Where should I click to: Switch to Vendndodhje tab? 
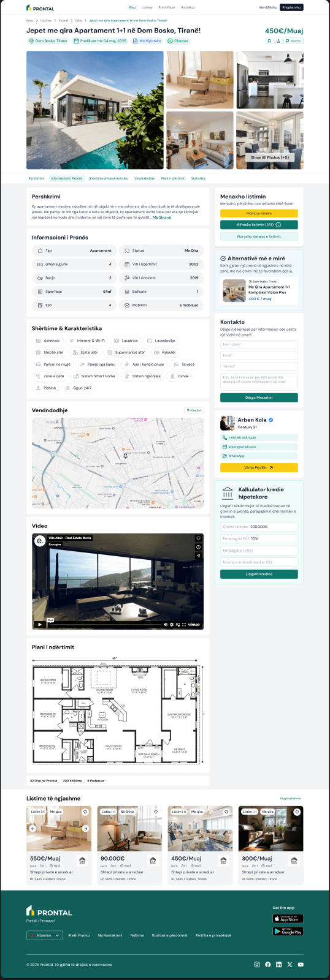pos(145,178)
